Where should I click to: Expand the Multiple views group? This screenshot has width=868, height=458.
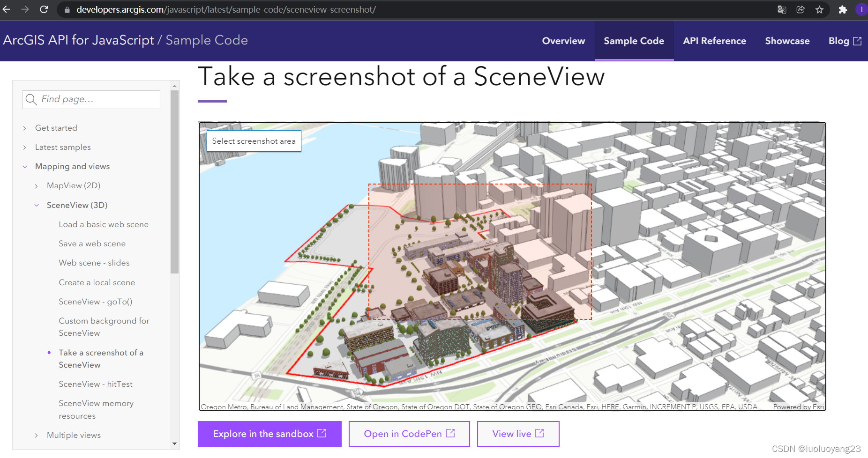pos(37,436)
